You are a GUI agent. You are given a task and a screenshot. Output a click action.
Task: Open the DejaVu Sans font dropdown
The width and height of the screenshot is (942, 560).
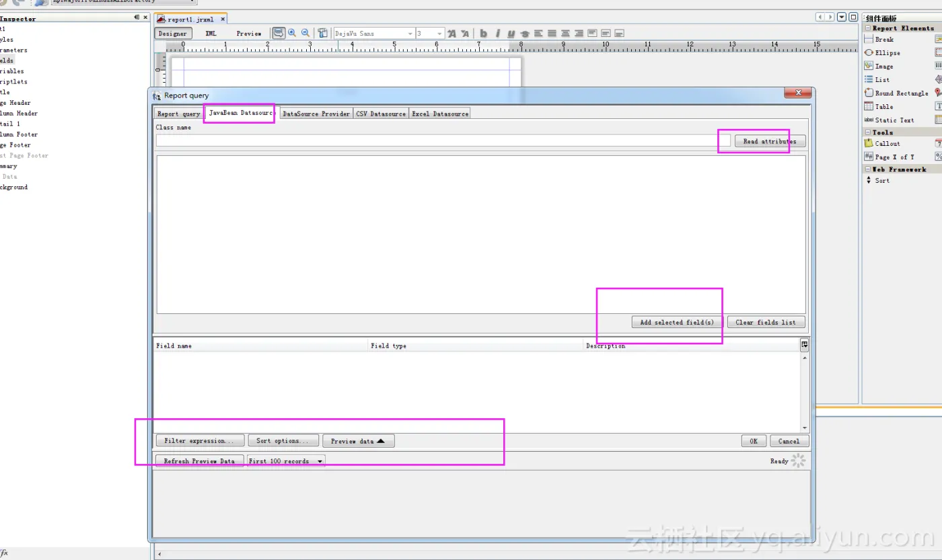coord(410,34)
